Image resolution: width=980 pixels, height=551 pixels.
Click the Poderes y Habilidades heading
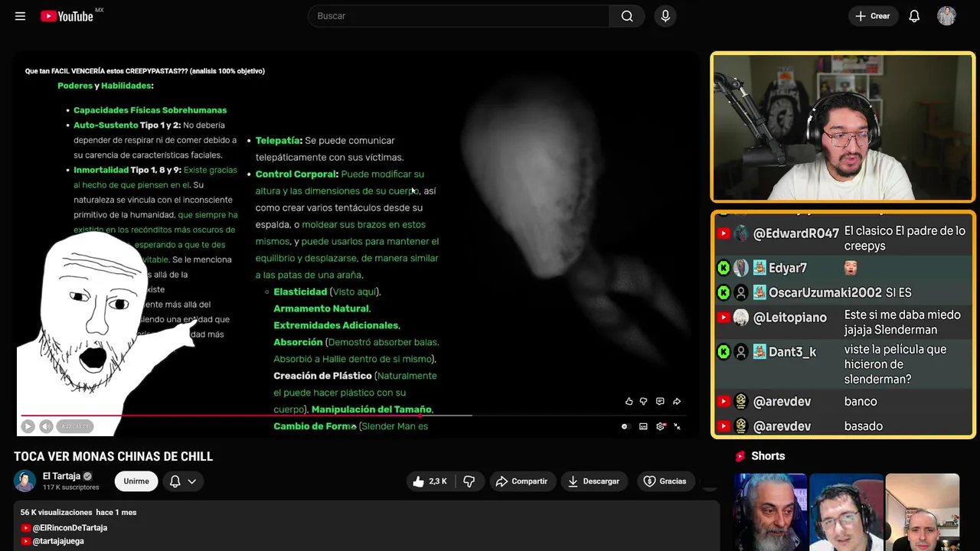coord(106,86)
